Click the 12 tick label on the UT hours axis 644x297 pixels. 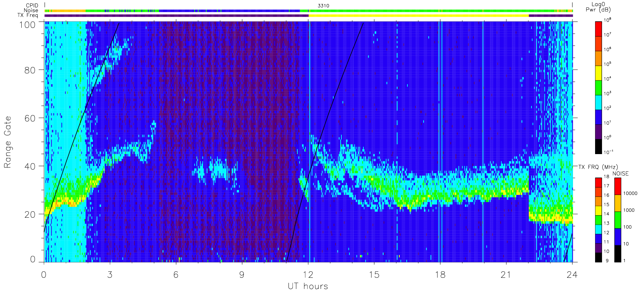click(x=308, y=275)
